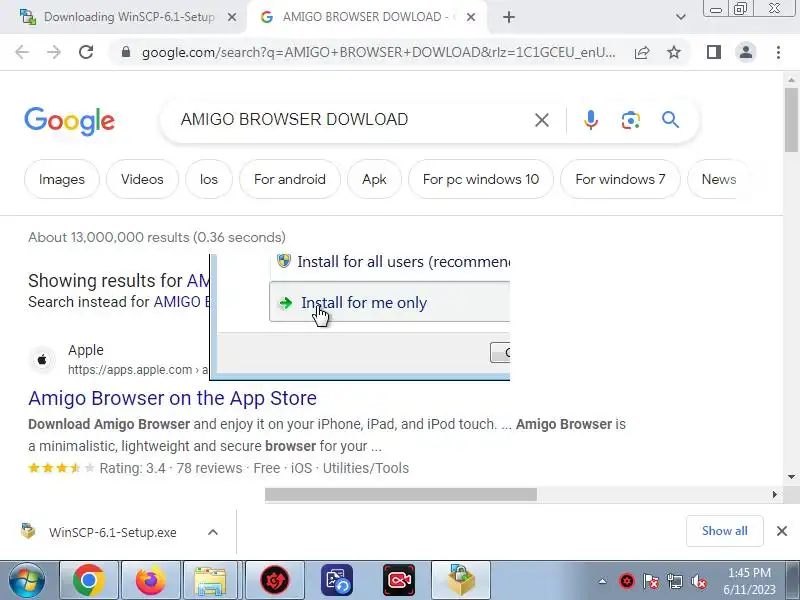Select the News filter chip
800x600 pixels.
point(719,179)
